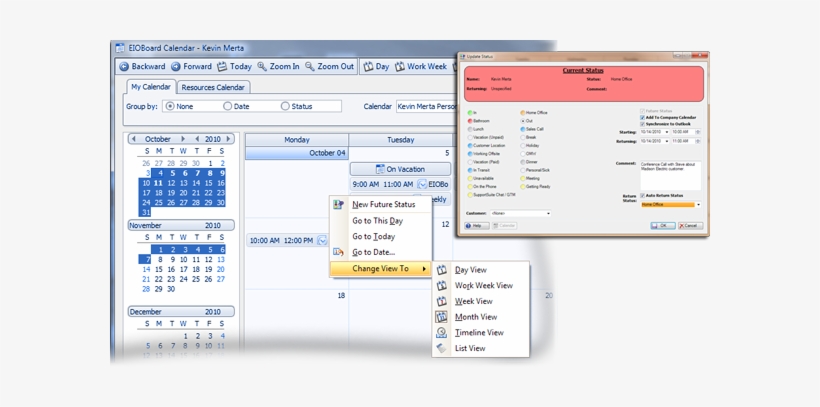The image size is (820, 407).
Task: Toggle Auto Return Status checkbox
Action: click(642, 196)
